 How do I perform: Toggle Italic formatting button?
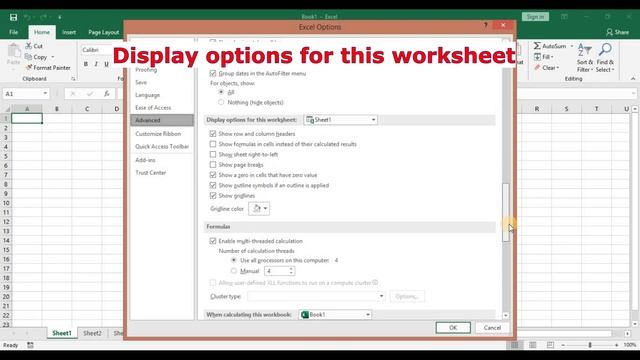pos(96,64)
